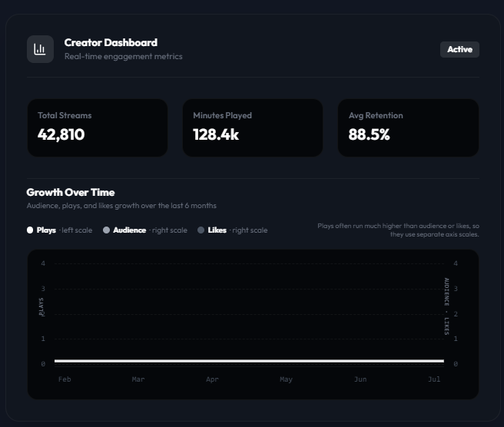Open the Avg Retention stat card
The height and width of the screenshot is (427, 504).
pos(408,128)
